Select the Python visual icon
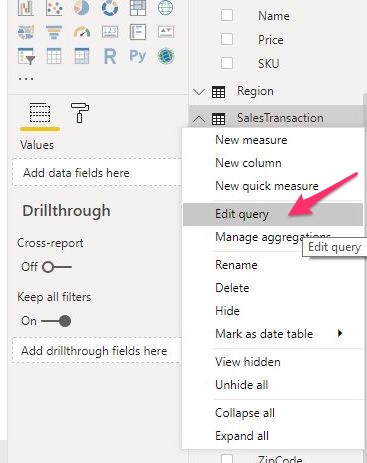 [138, 56]
